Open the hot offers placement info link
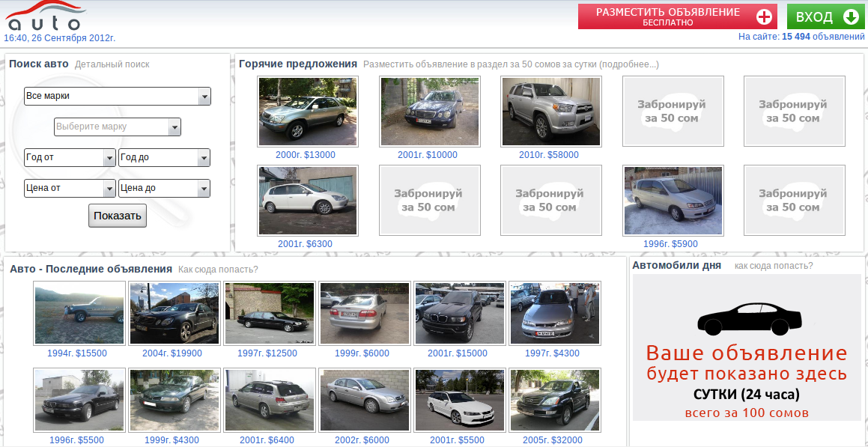This screenshot has width=868, height=447. (x=511, y=64)
